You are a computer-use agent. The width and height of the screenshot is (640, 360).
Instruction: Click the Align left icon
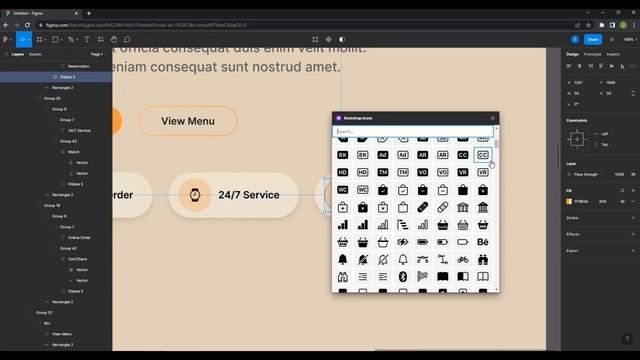pos(569,66)
